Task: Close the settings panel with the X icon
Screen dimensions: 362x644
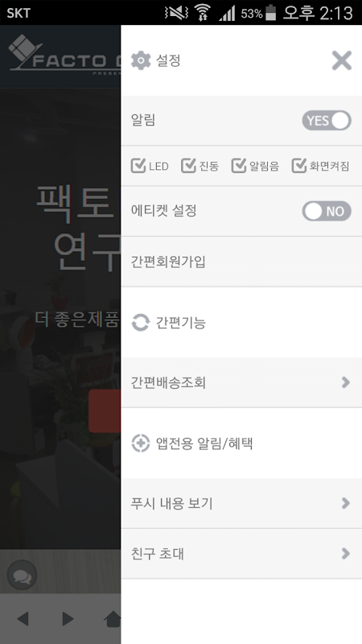Action: click(x=341, y=61)
